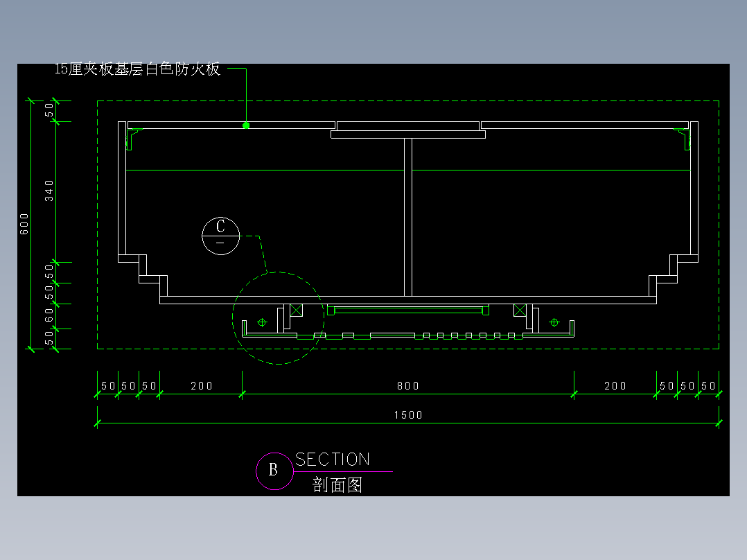Select the green leader dot on top panel
Image resolution: width=747 pixels, height=560 pixels.
[246, 125]
